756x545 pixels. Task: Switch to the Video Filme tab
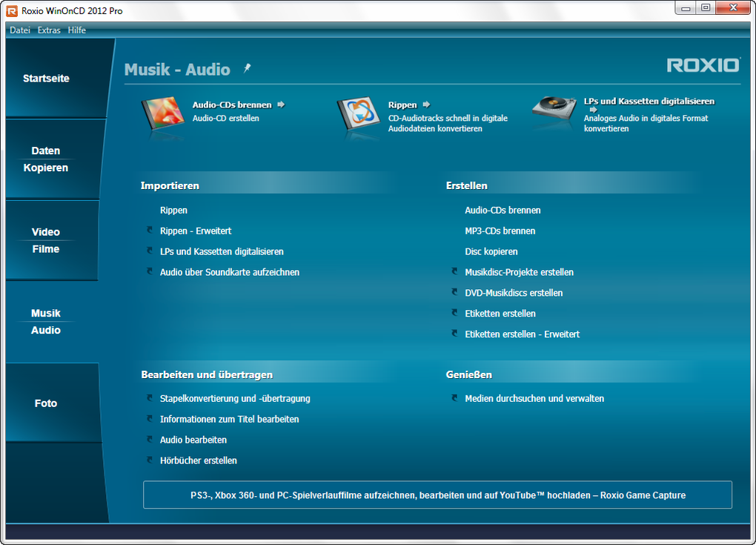(52, 240)
